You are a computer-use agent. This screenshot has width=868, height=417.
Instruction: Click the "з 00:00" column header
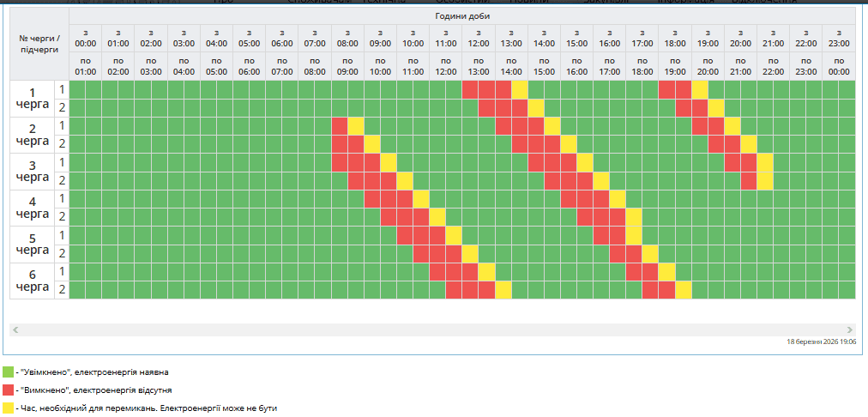pos(85,39)
